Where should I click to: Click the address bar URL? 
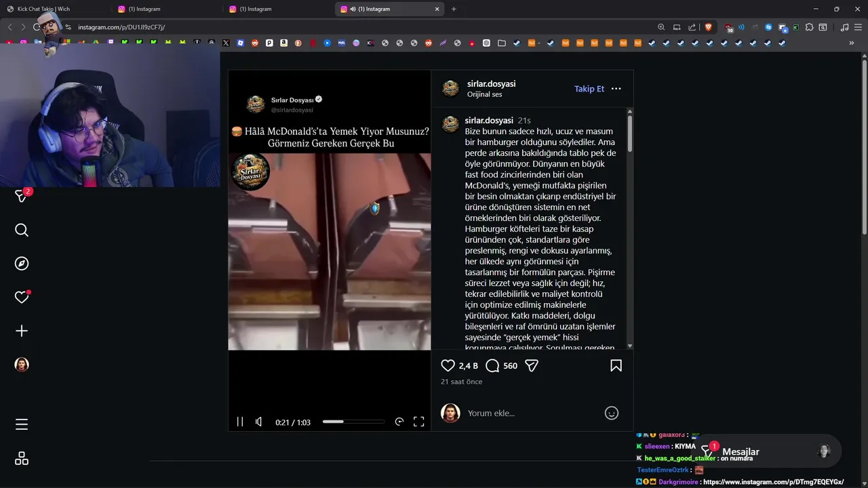click(x=121, y=27)
